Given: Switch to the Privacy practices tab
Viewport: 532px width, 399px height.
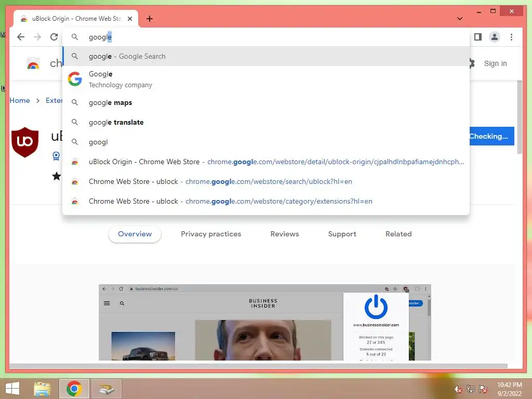Looking at the screenshot, I should tap(211, 234).
